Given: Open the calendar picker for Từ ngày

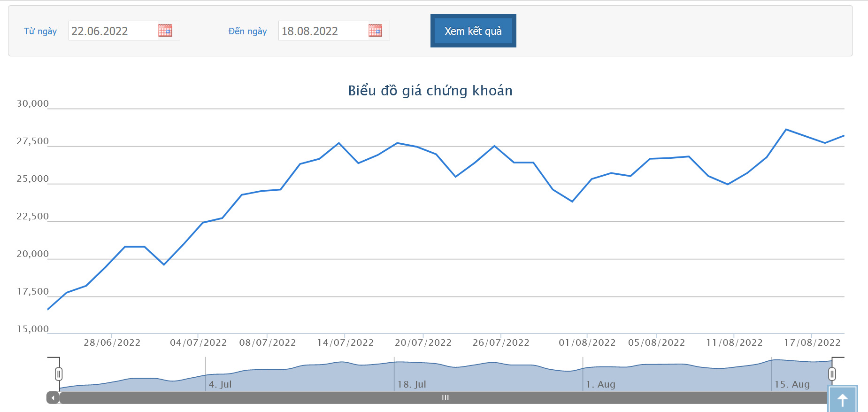Looking at the screenshot, I should pos(165,31).
